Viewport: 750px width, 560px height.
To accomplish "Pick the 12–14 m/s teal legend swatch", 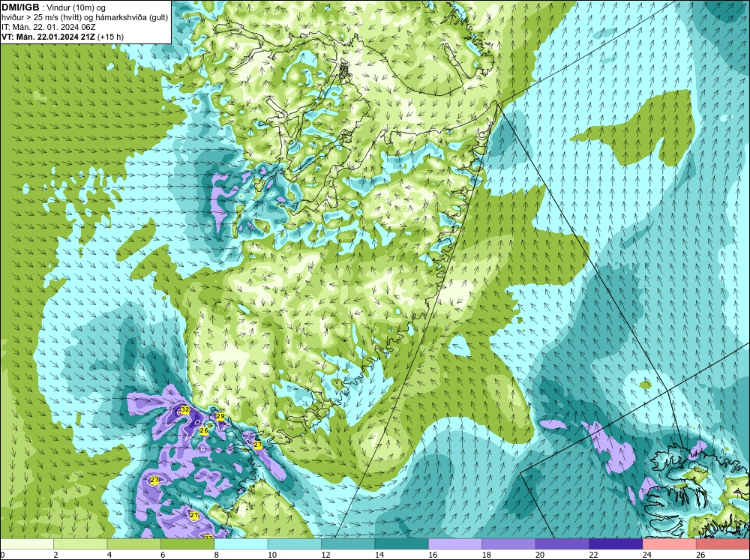I will coord(348,544).
